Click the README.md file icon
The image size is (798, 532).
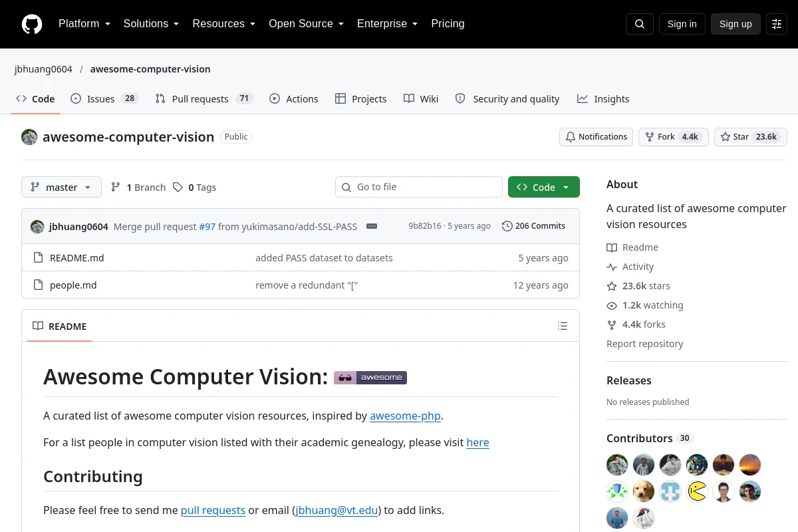point(38,258)
